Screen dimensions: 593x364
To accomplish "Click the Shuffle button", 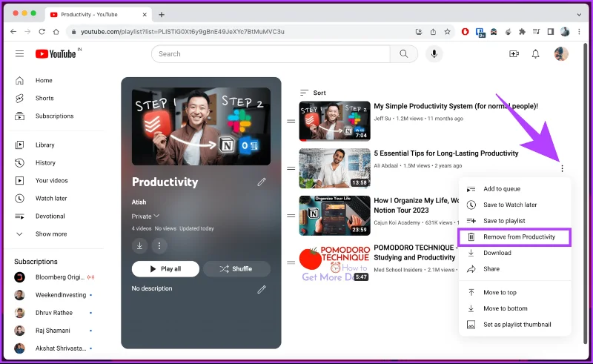I will [236, 269].
